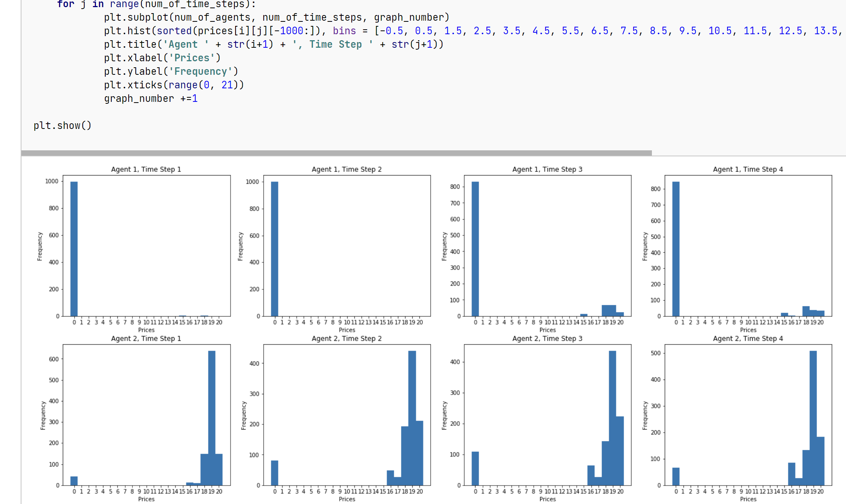Viewport: 846px width, 504px height.
Task: Select the Agent 1, Time Step 4 plot
Action: click(748, 245)
